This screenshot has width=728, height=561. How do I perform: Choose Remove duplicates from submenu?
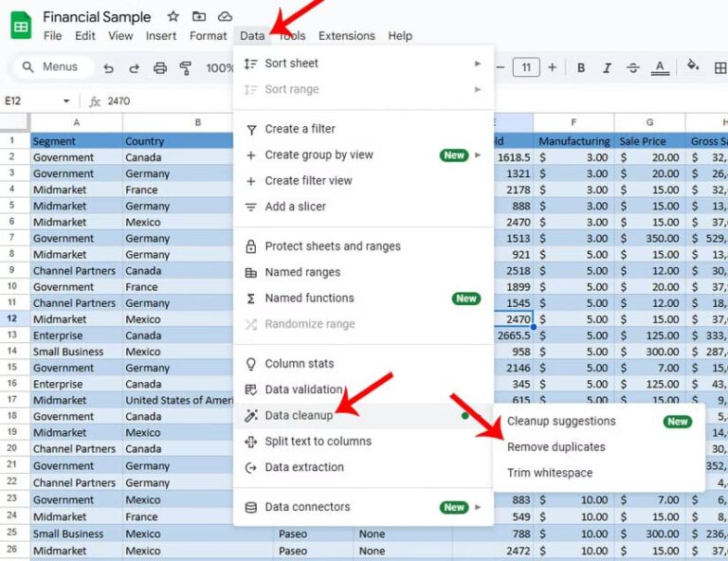[555, 447]
